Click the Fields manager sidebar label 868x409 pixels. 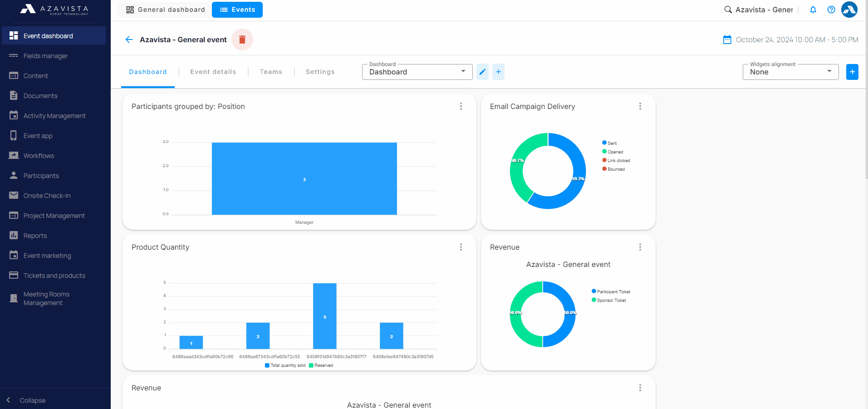[x=45, y=56]
